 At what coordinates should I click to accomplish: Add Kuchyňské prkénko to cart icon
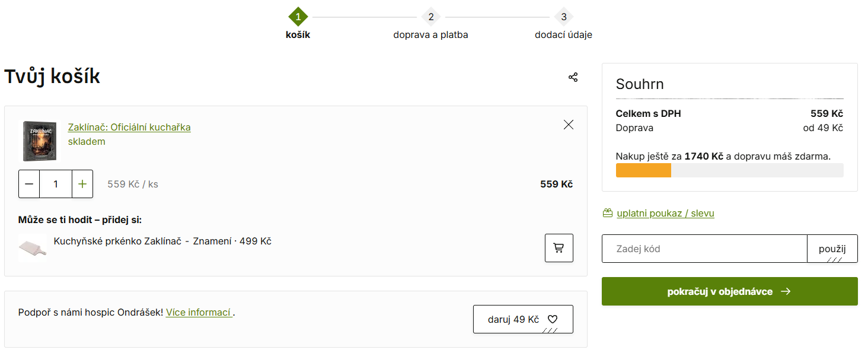pyautogui.click(x=559, y=248)
